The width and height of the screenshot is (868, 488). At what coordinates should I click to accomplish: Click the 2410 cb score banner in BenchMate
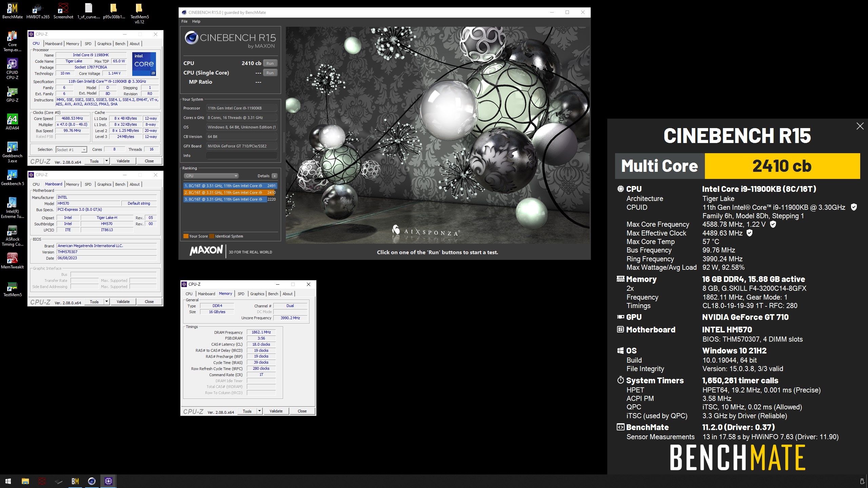(x=782, y=166)
